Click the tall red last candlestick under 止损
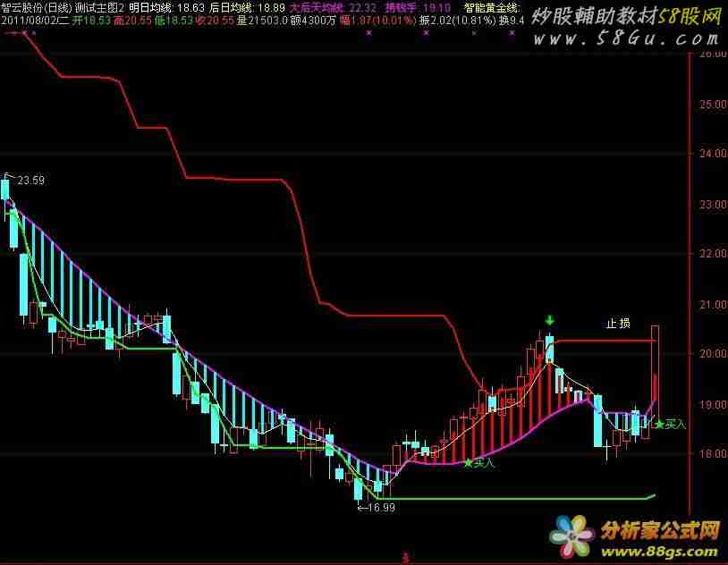The width and height of the screenshot is (728, 565). click(655, 375)
